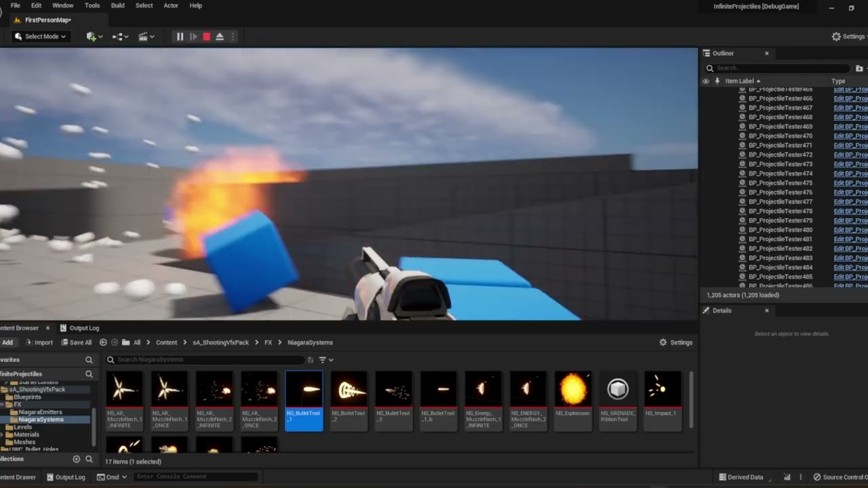
Task: Collapse the FX folder in the tree
Action: [x=3, y=405]
